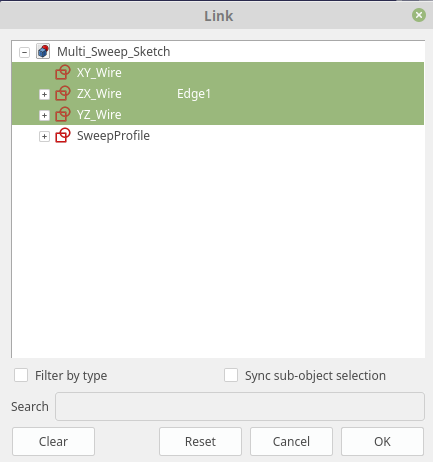433x462 pixels.
Task: Expand the YZ_Wire tree item
Action: click(44, 115)
